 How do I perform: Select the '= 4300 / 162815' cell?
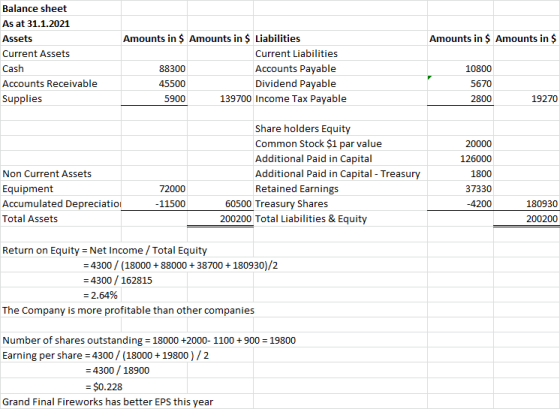click(x=118, y=280)
